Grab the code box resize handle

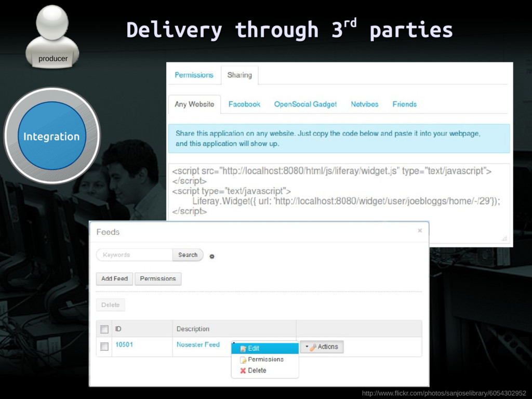504,238
